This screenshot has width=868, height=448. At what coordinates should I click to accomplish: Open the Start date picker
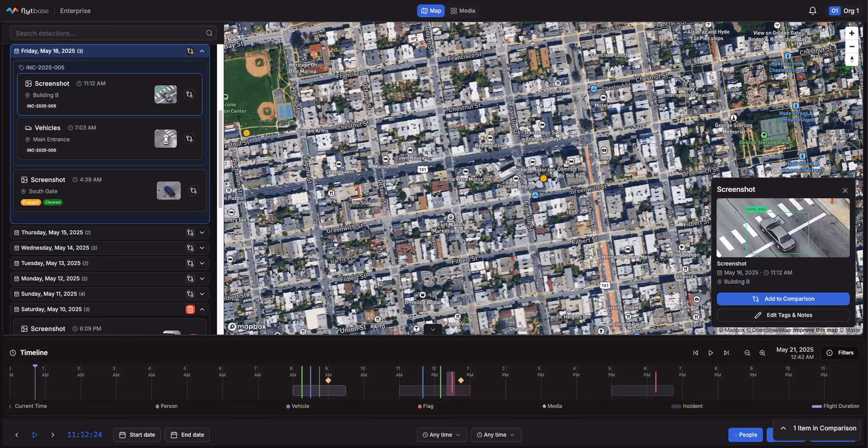[x=137, y=435]
